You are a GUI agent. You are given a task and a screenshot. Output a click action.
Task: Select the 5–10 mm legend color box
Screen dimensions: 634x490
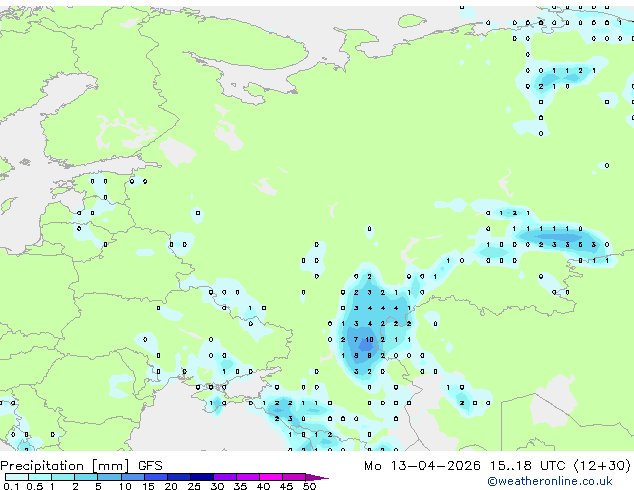(109, 477)
